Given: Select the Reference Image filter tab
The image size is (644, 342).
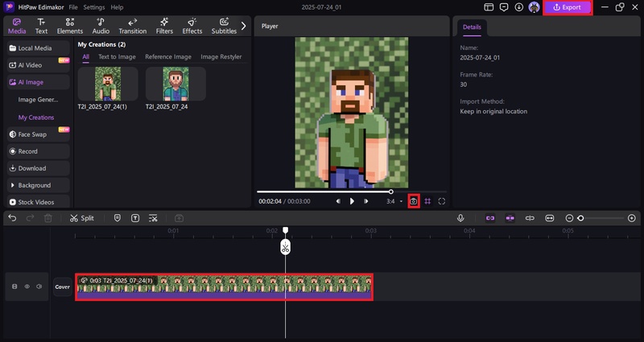Looking at the screenshot, I should (x=168, y=56).
